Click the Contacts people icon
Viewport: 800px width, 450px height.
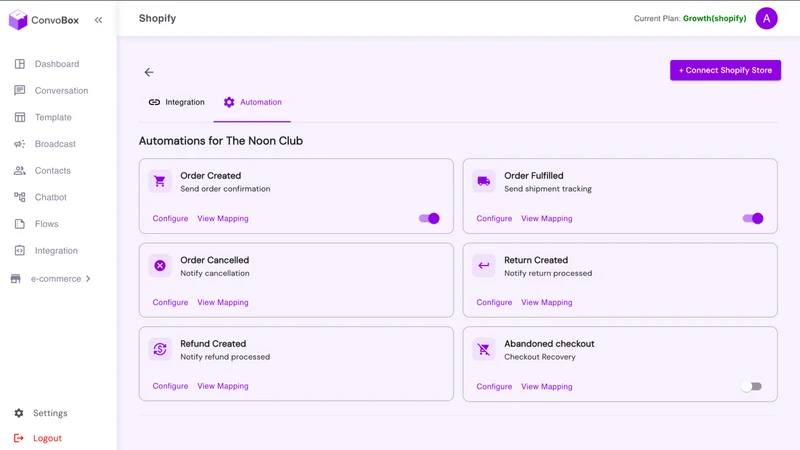coord(20,170)
